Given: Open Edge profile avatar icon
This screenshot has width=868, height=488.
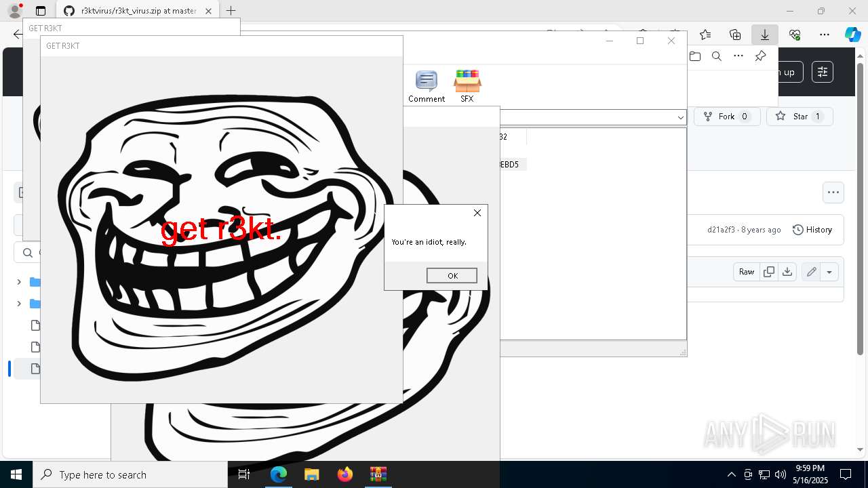Looking at the screenshot, I should pyautogui.click(x=14, y=11).
